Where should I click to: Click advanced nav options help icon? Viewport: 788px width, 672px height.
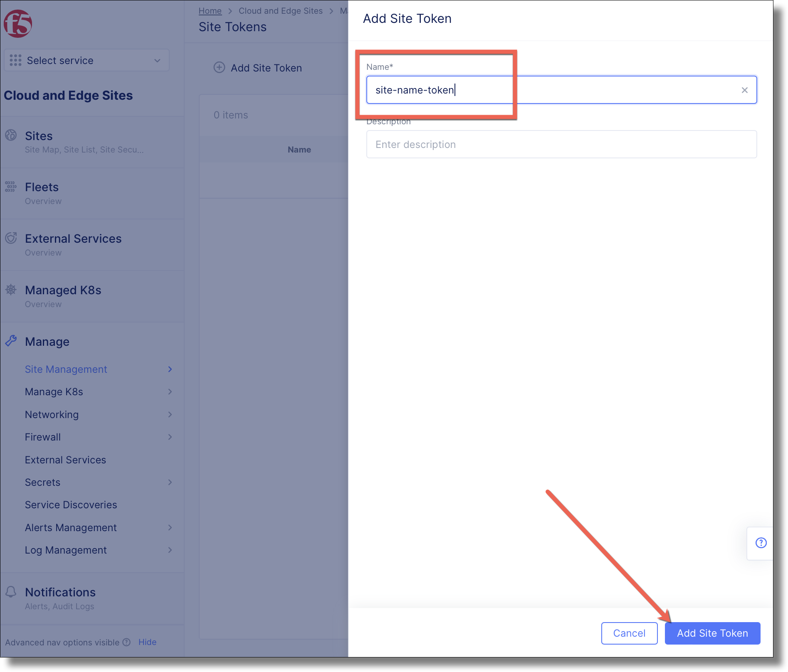(x=127, y=642)
